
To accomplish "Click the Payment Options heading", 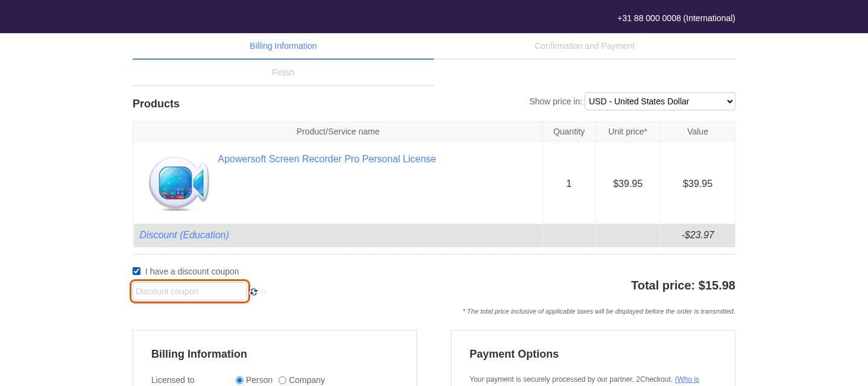I will [514, 354].
